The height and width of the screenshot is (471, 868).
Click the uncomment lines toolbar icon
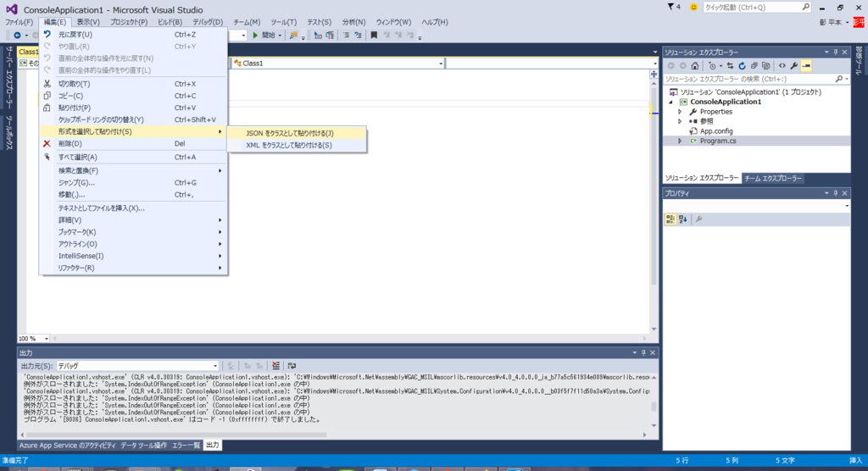pyautogui.click(x=359, y=35)
